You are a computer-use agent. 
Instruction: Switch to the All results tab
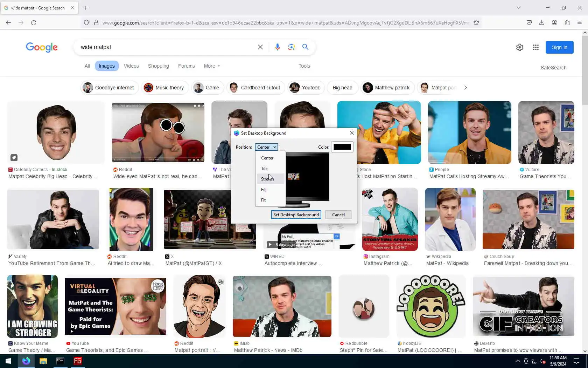click(87, 66)
